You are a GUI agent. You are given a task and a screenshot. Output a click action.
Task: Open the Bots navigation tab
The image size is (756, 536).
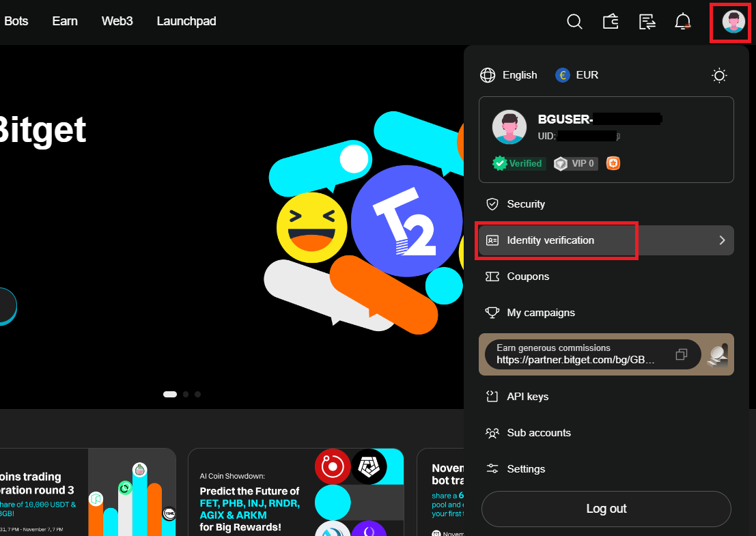(16, 21)
